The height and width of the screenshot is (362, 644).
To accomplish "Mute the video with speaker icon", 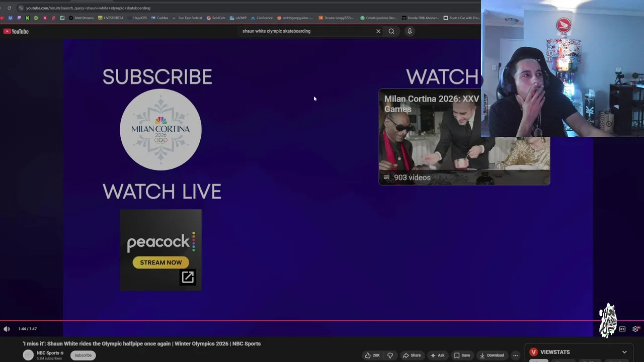I will [7, 329].
